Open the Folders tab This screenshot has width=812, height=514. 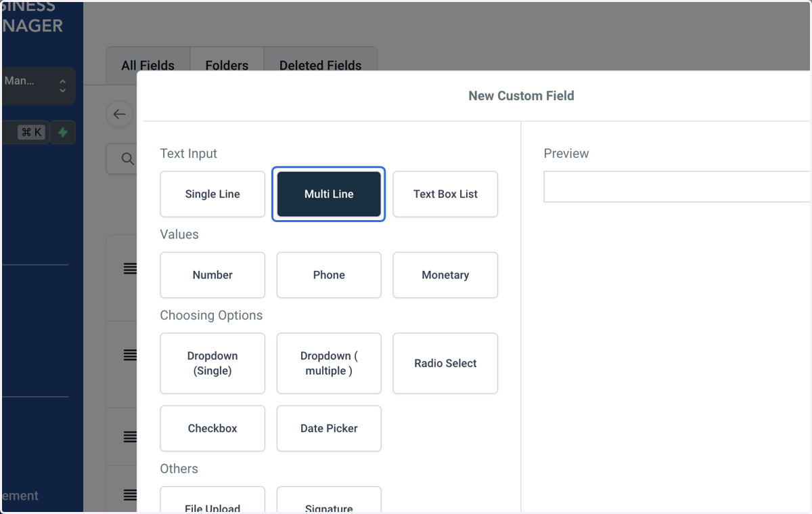[227, 66]
